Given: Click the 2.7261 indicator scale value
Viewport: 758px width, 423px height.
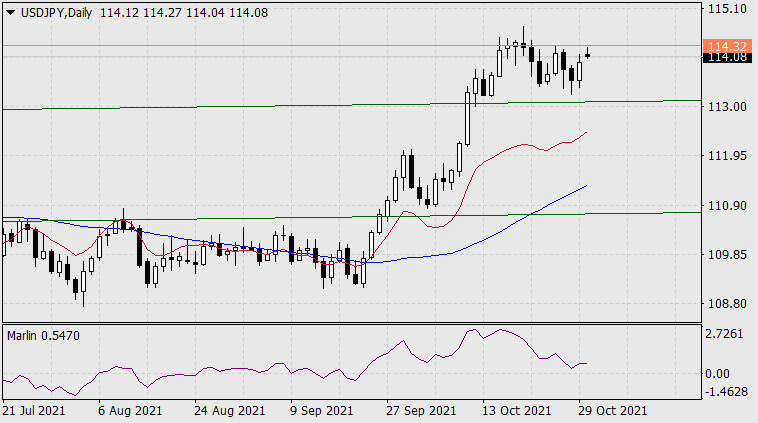Looking at the screenshot, I should (724, 334).
